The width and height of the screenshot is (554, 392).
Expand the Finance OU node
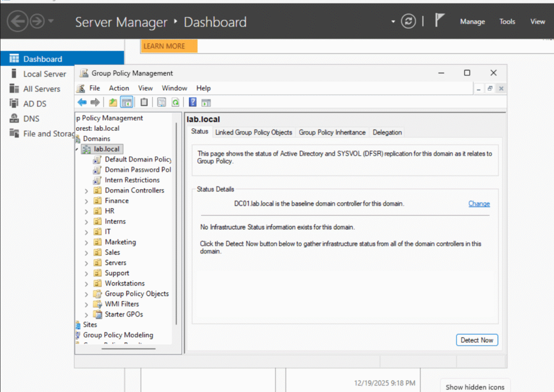pyautogui.click(x=86, y=201)
